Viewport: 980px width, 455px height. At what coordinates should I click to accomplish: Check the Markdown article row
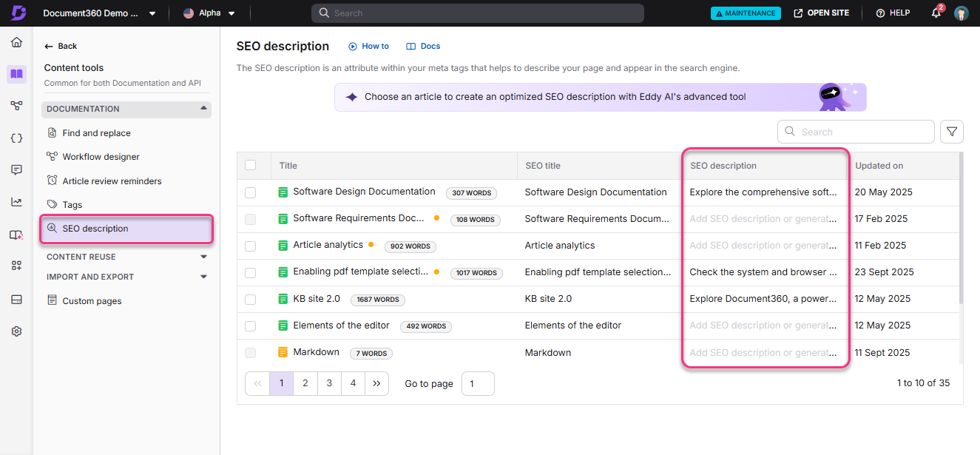click(250, 352)
